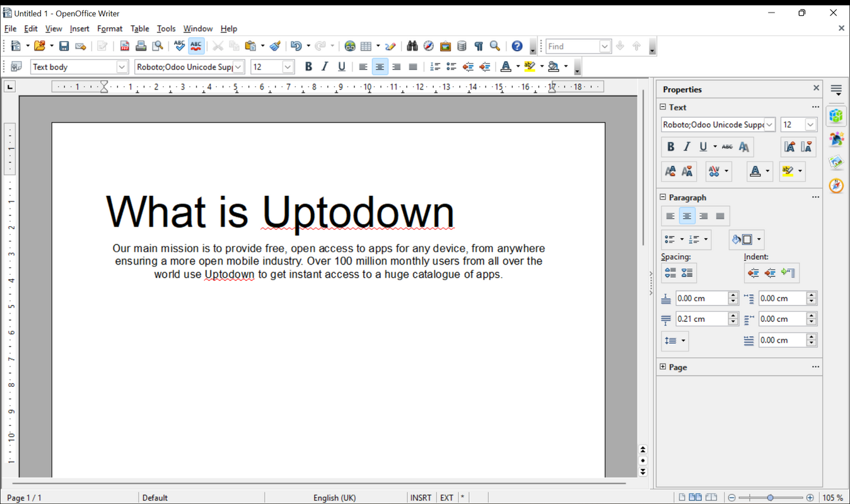Viewport: 850px width, 504px height.
Task: Toggle Underline in formatting toolbar
Action: 341,67
